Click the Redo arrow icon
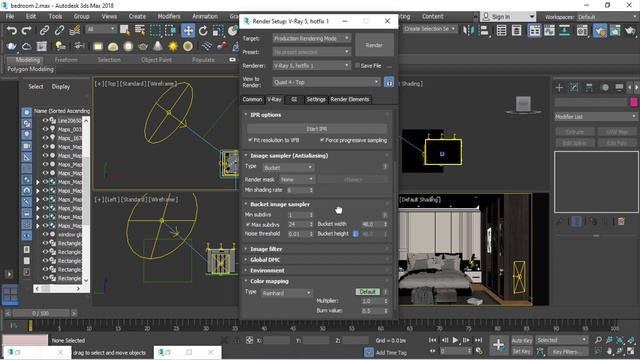This screenshot has height=360, width=640. coord(27,30)
